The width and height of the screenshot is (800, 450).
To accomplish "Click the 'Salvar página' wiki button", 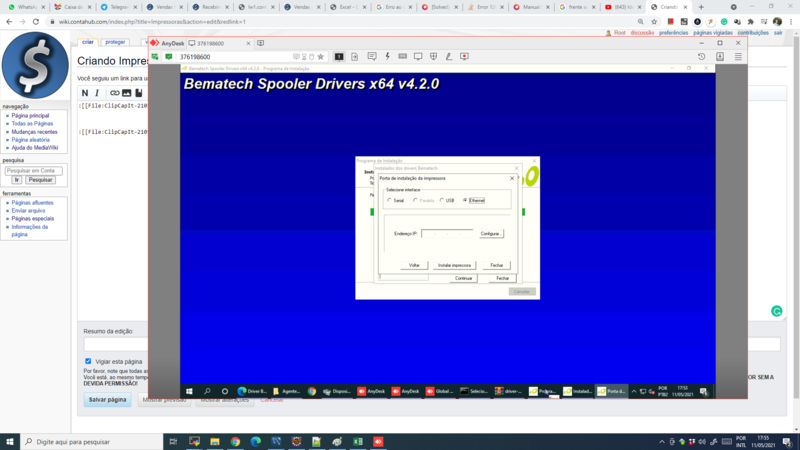I will pyautogui.click(x=107, y=399).
